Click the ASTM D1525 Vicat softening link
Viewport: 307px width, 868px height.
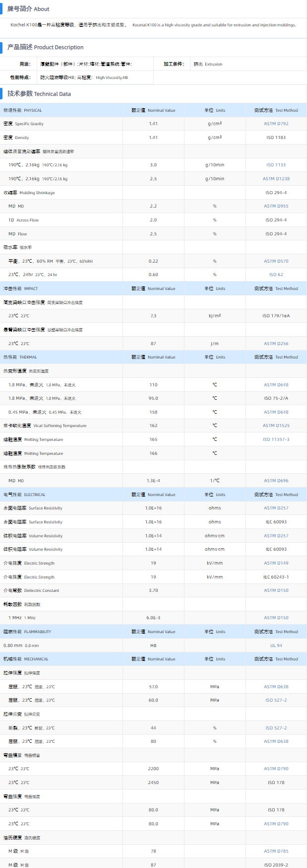point(276,426)
